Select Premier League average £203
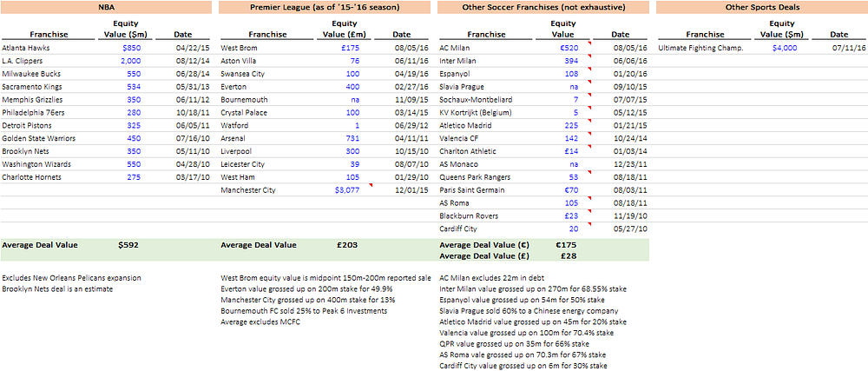 tap(347, 245)
